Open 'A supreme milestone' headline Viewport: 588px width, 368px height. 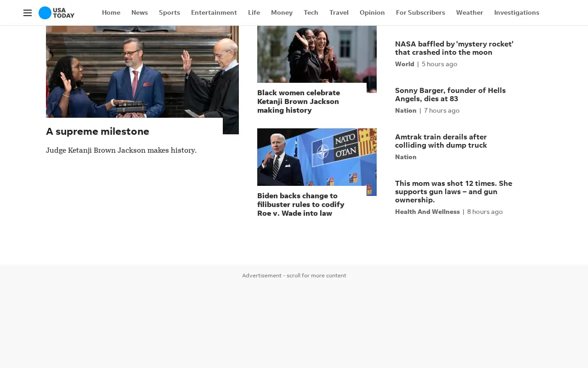click(x=97, y=132)
